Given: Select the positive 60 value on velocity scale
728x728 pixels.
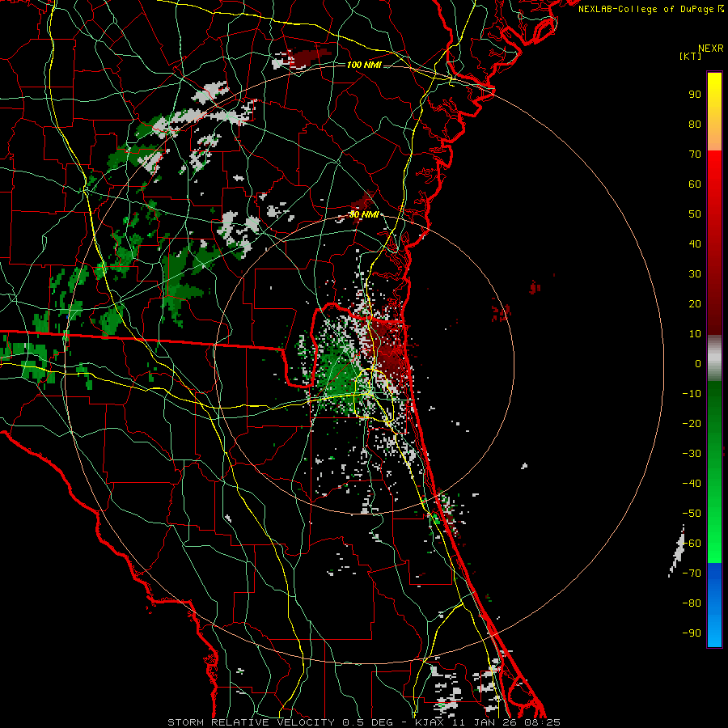Looking at the screenshot, I should [695, 184].
